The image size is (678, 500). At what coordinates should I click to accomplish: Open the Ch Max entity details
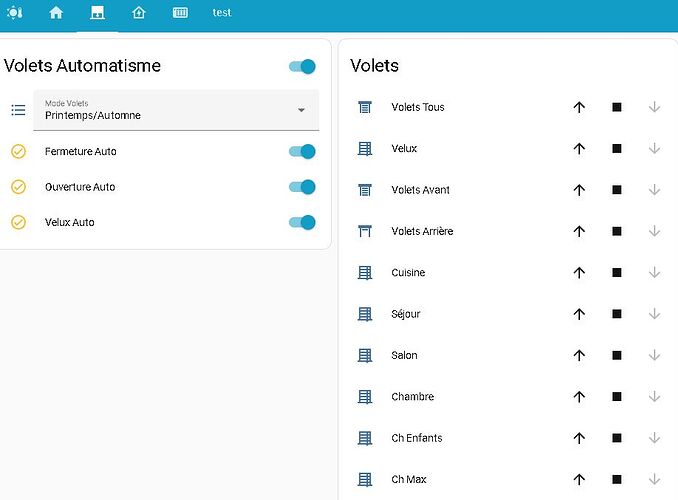(409, 479)
